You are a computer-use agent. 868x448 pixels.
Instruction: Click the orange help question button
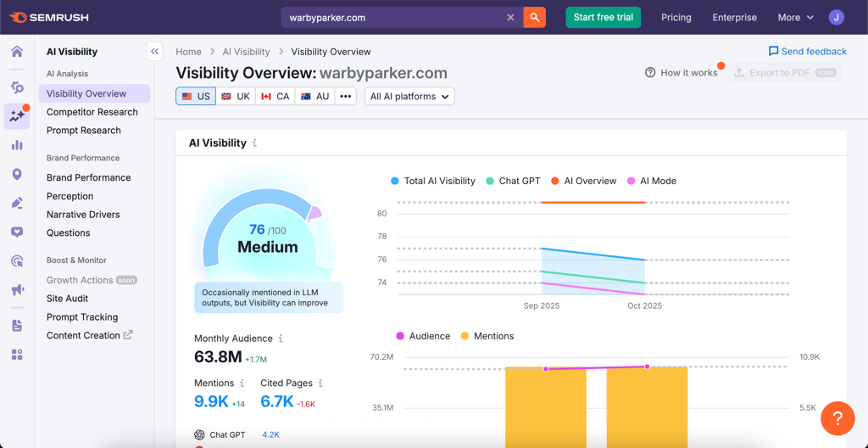tap(837, 418)
